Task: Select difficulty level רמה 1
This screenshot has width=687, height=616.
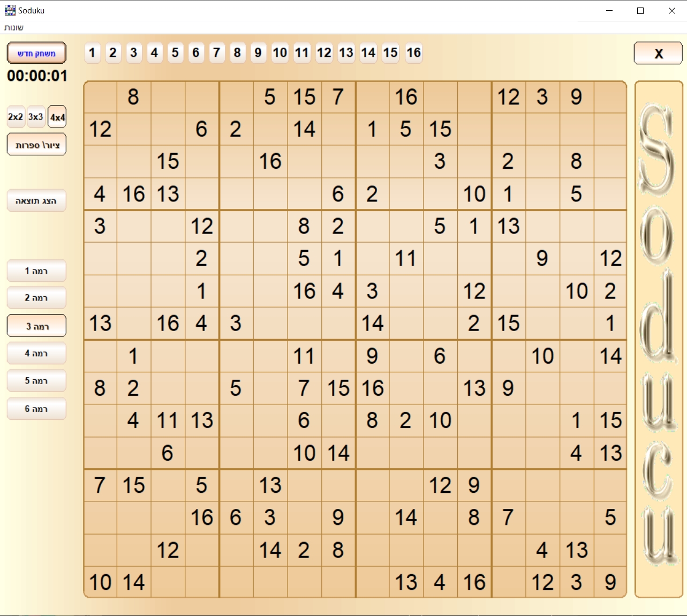Action: 36,271
